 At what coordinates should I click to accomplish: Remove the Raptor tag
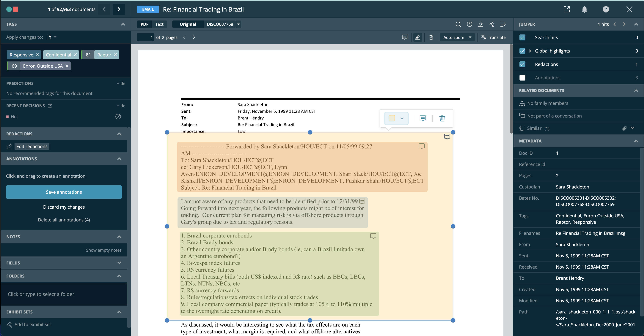pyautogui.click(x=115, y=55)
